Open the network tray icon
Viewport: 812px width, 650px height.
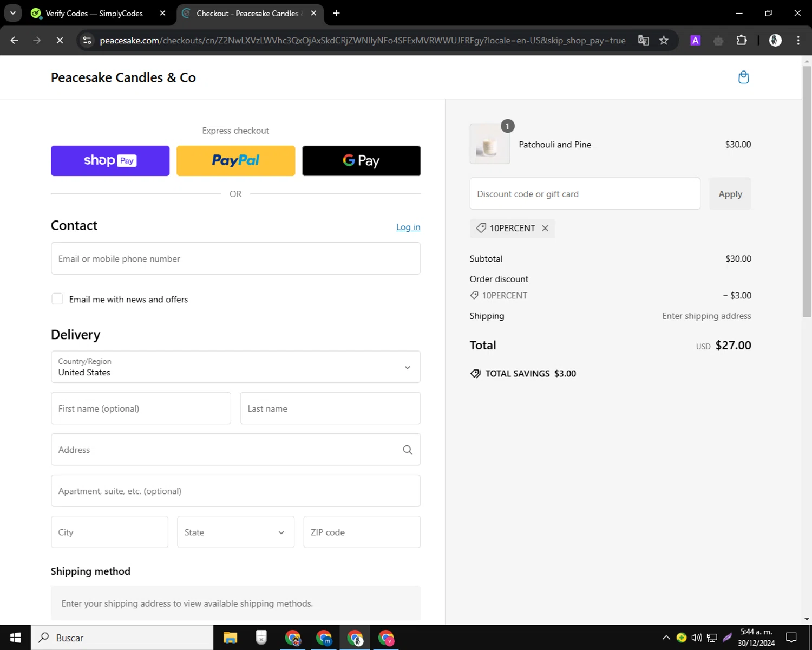tap(712, 638)
